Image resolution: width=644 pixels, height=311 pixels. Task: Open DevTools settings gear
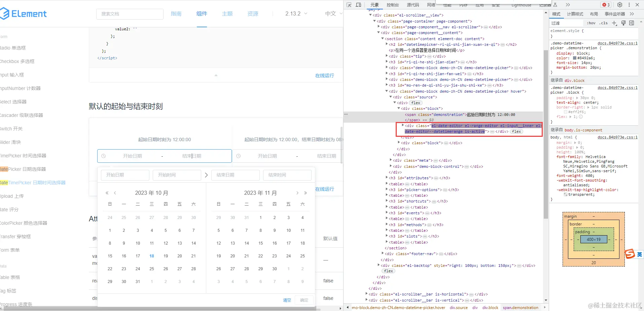click(x=620, y=5)
